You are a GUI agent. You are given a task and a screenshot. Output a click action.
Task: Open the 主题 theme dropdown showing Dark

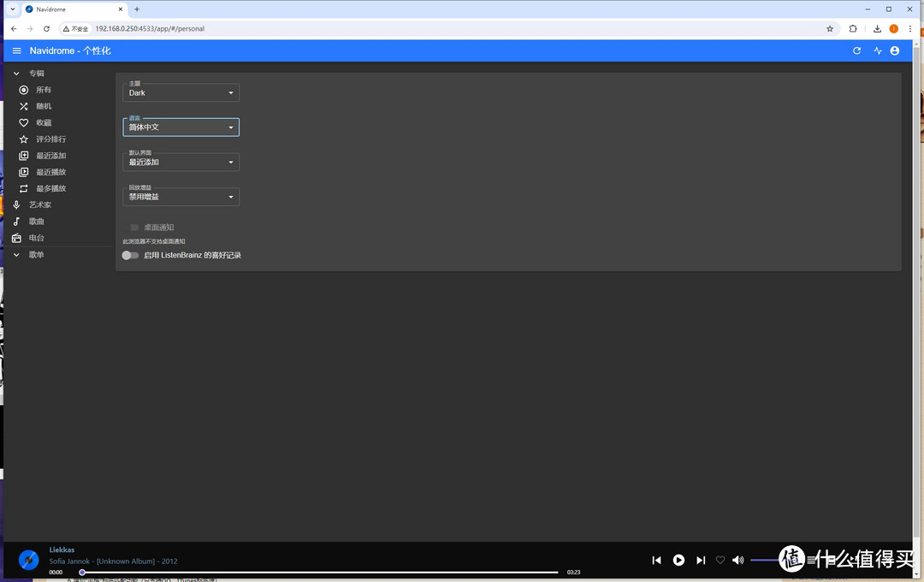click(181, 93)
